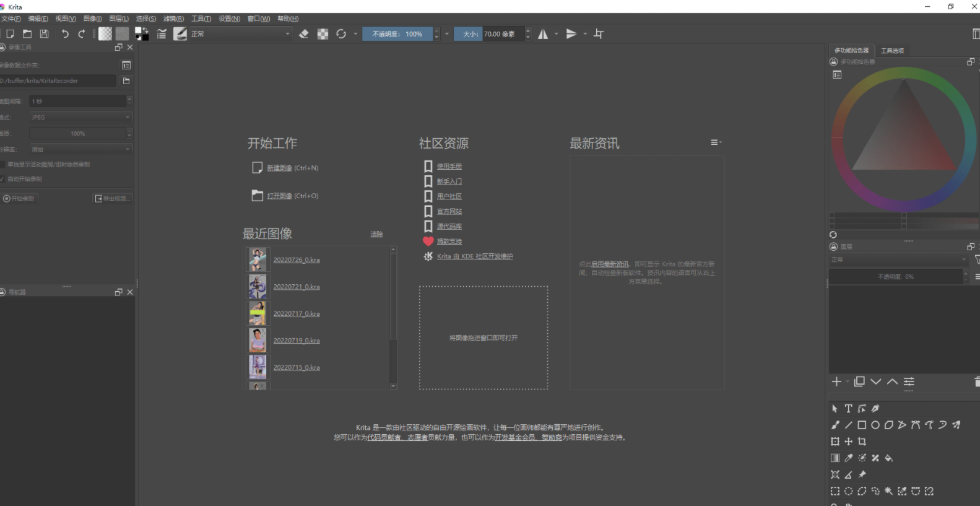The image size is (980, 506).
Task: Select the Calligraphy pen tool
Action: click(875, 408)
